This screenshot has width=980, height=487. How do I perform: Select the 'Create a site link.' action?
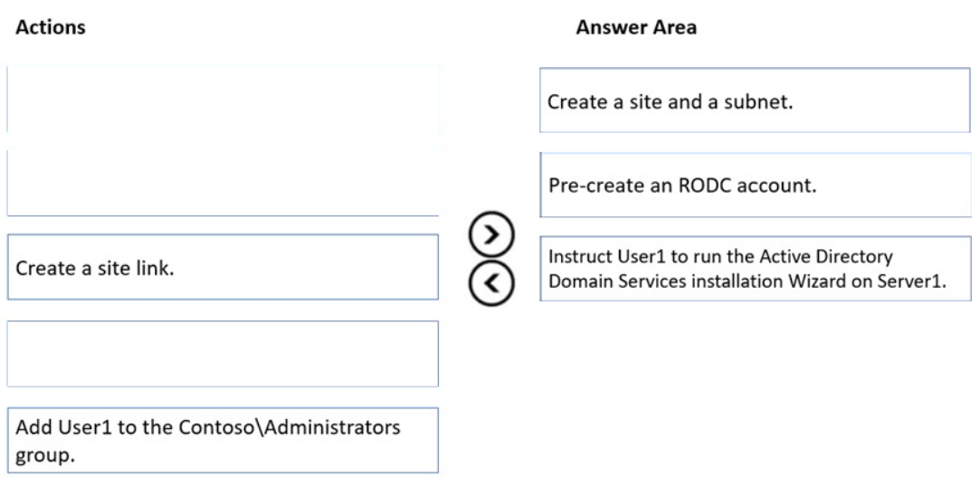pos(223,267)
